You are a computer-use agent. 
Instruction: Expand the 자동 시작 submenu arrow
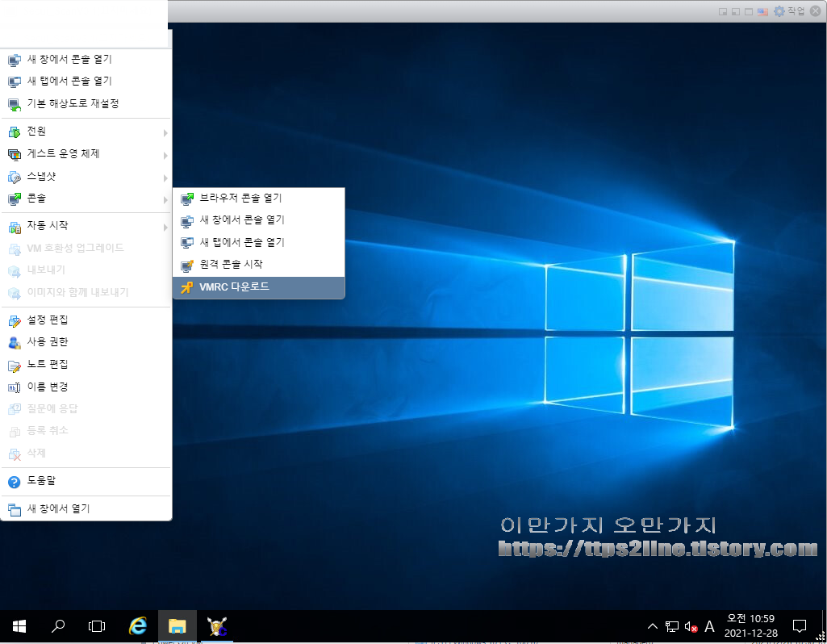165,228
